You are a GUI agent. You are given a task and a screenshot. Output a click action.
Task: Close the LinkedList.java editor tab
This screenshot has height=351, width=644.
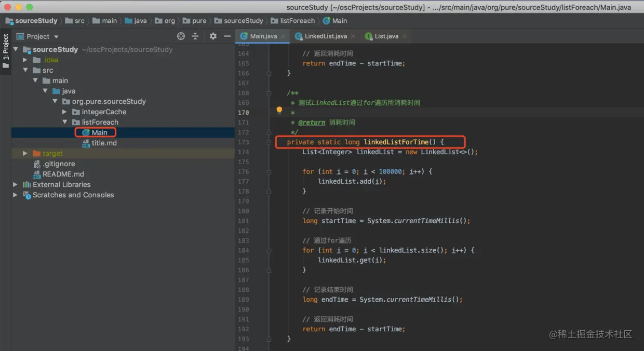coord(353,36)
